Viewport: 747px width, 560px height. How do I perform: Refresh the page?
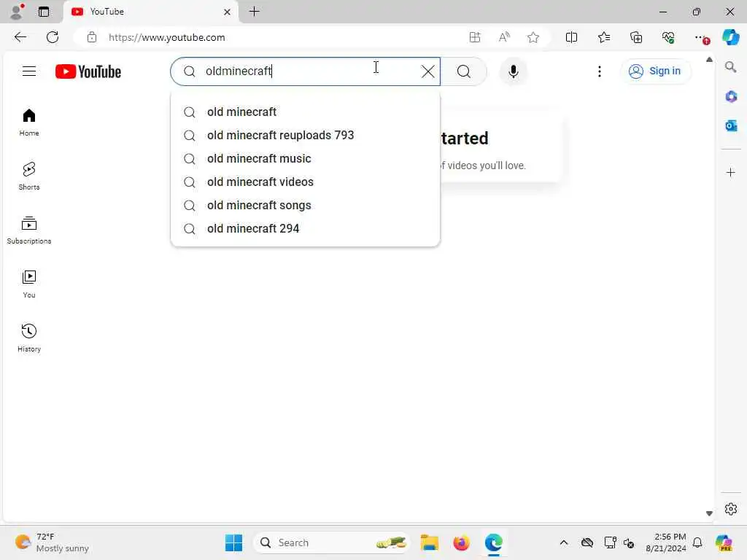[x=53, y=38]
